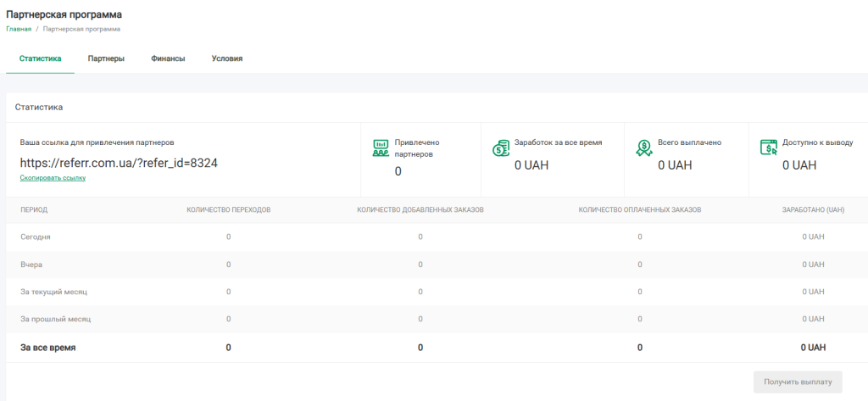Click the Сегодня row in the table
Viewport: 868px width, 401px height.
tap(37, 237)
